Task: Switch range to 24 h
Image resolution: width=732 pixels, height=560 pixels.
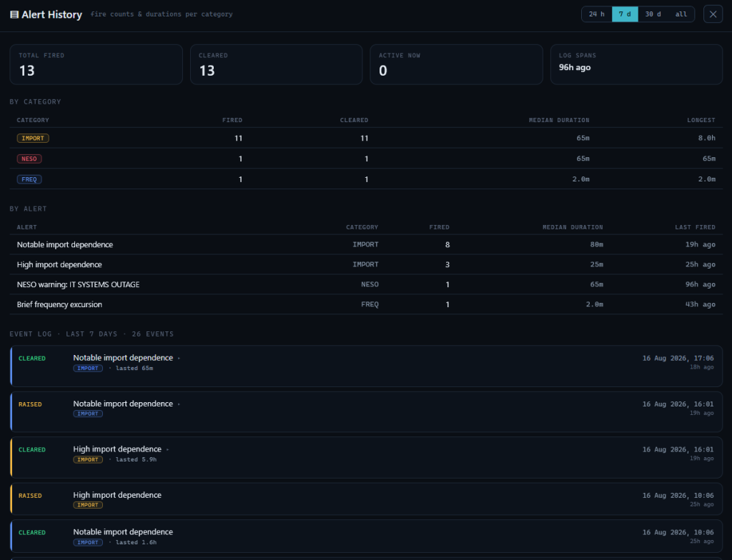Action: pyautogui.click(x=597, y=14)
